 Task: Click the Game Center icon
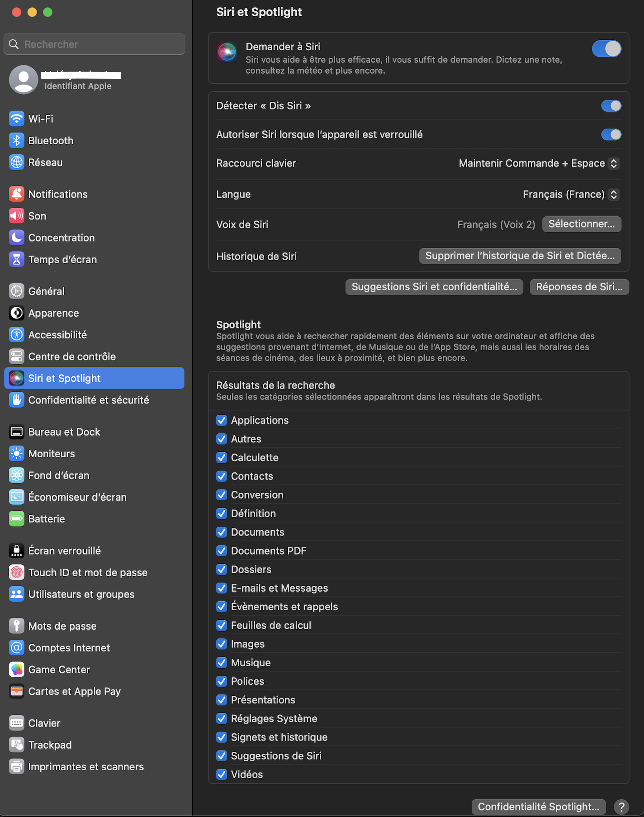(x=17, y=670)
